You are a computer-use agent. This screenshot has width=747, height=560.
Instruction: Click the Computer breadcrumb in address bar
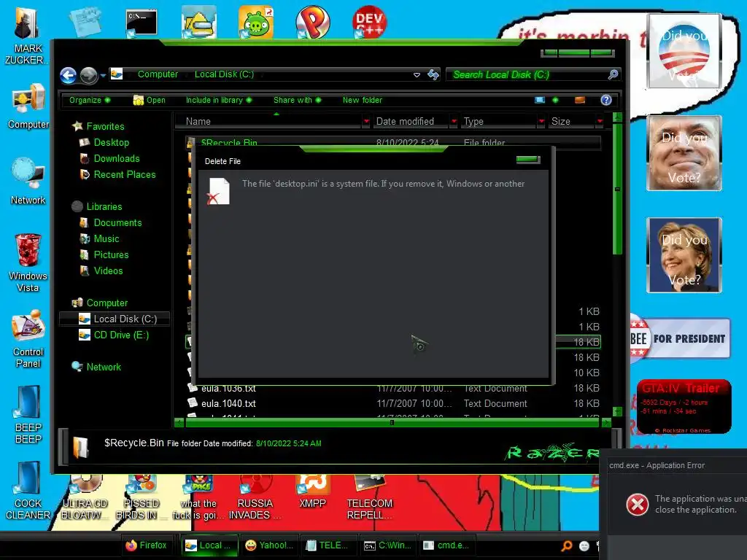(x=158, y=74)
